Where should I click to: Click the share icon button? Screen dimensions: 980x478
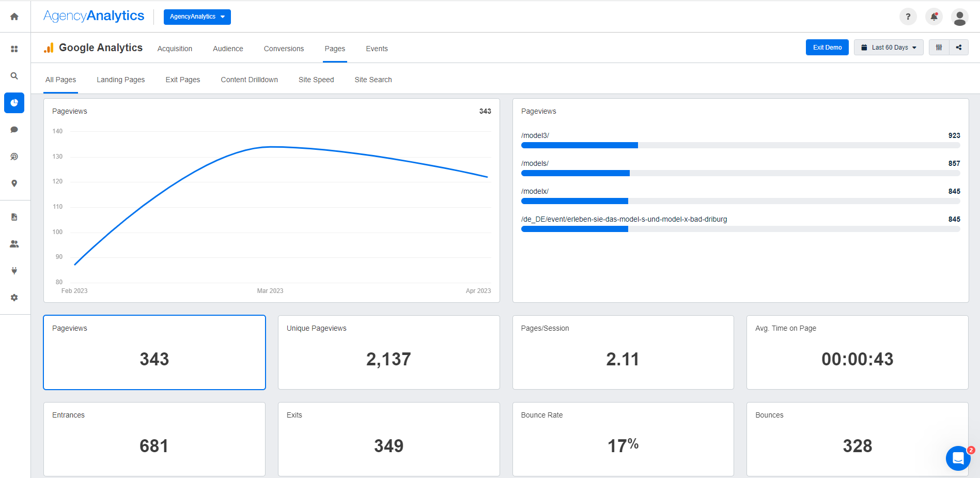[959, 48]
